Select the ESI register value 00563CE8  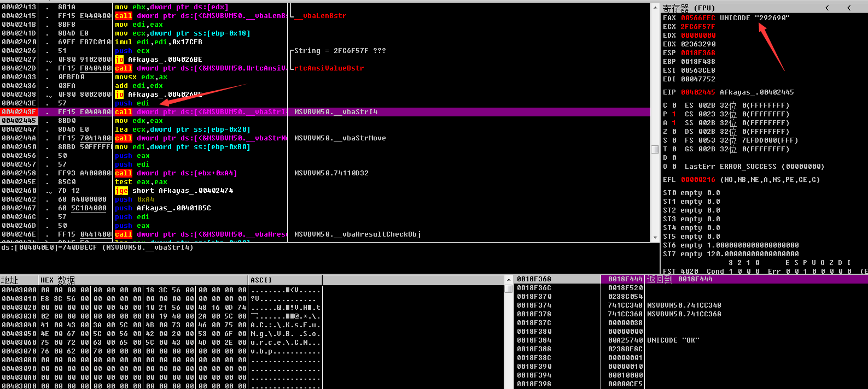(x=698, y=70)
